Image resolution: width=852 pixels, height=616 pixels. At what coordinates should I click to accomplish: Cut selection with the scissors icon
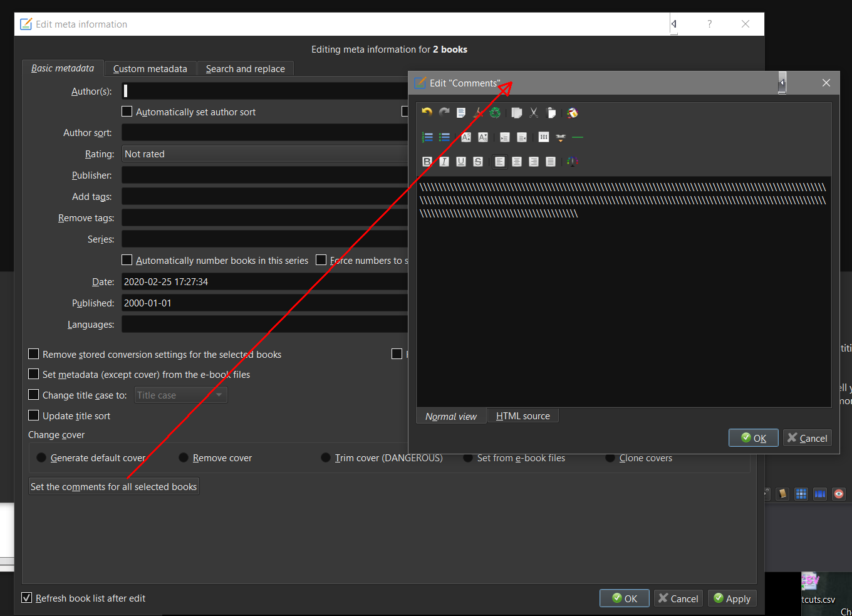534,113
